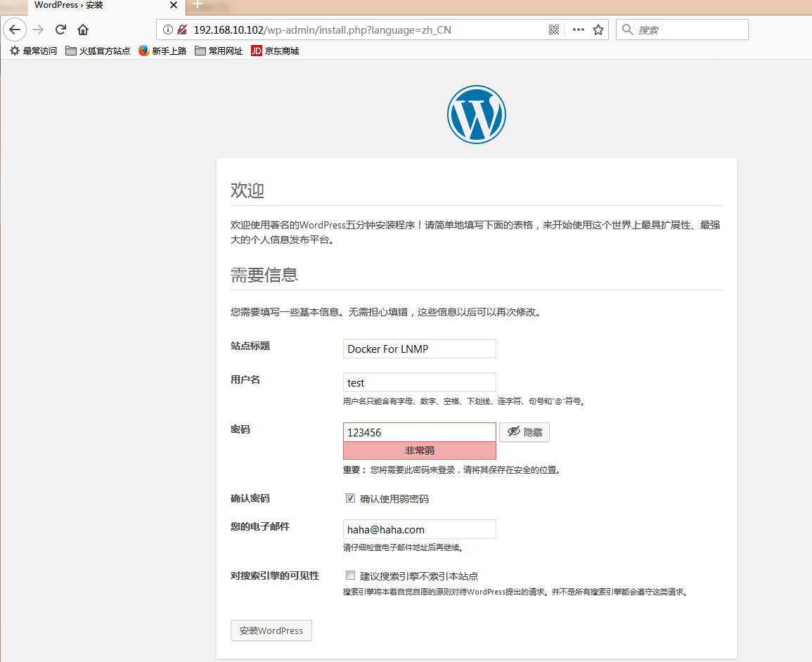Image resolution: width=812 pixels, height=662 pixels.
Task: Open 火狐官方站点 bookmark folder
Action: (x=98, y=51)
